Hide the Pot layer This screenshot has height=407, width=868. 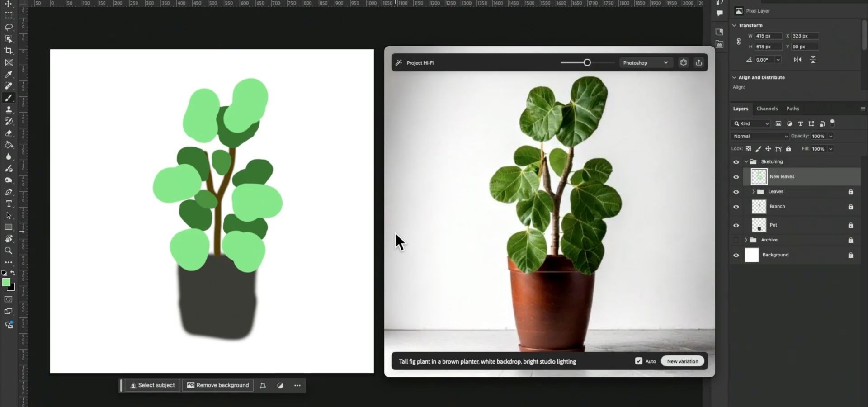(x=736, y=225)
